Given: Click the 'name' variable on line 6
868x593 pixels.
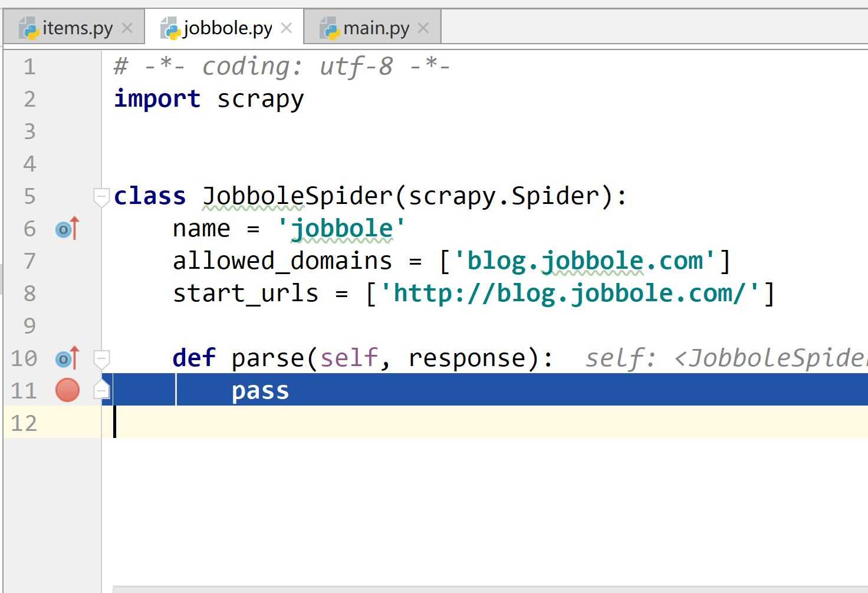Looking at the screenshot, I should click(x=201, y=229).
